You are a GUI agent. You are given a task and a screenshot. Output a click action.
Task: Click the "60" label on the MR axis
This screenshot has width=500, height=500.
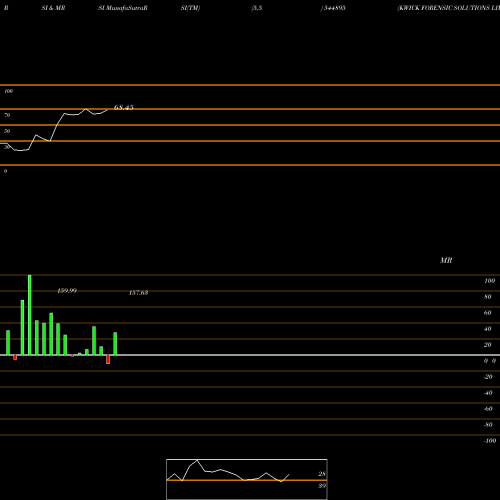pos(487,313)
